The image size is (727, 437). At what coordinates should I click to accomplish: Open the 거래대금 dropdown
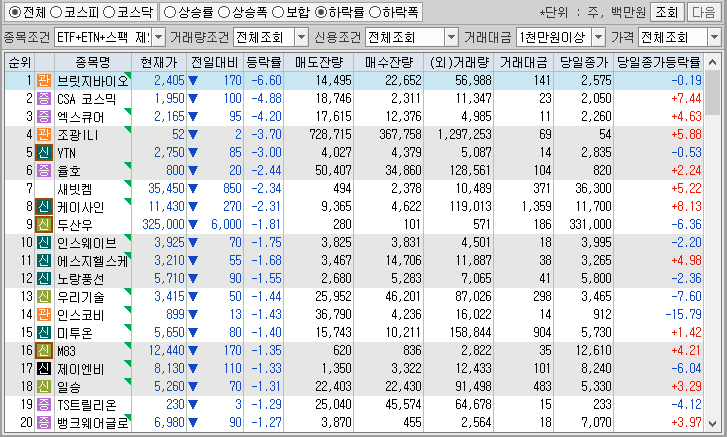(599, 37)
